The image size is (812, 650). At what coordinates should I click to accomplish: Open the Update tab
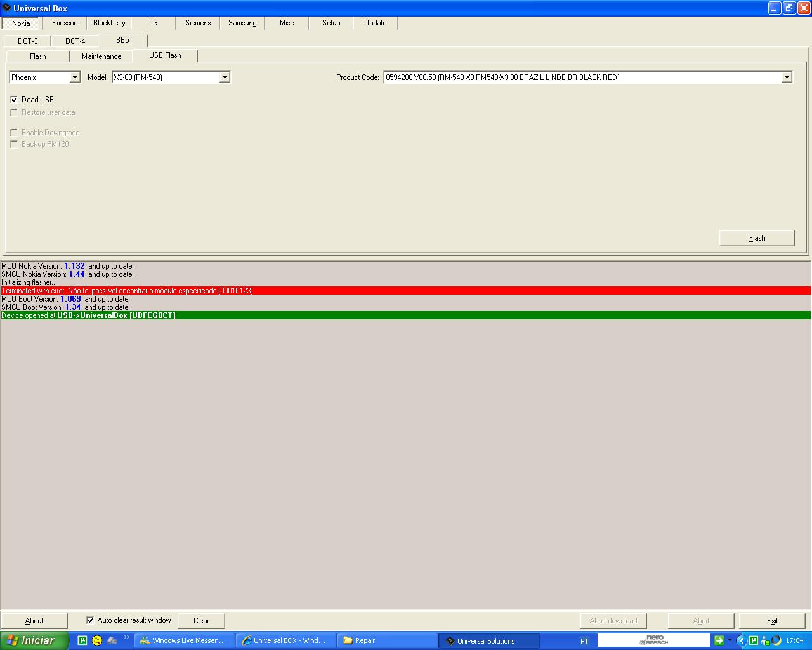tap(376, 23)
